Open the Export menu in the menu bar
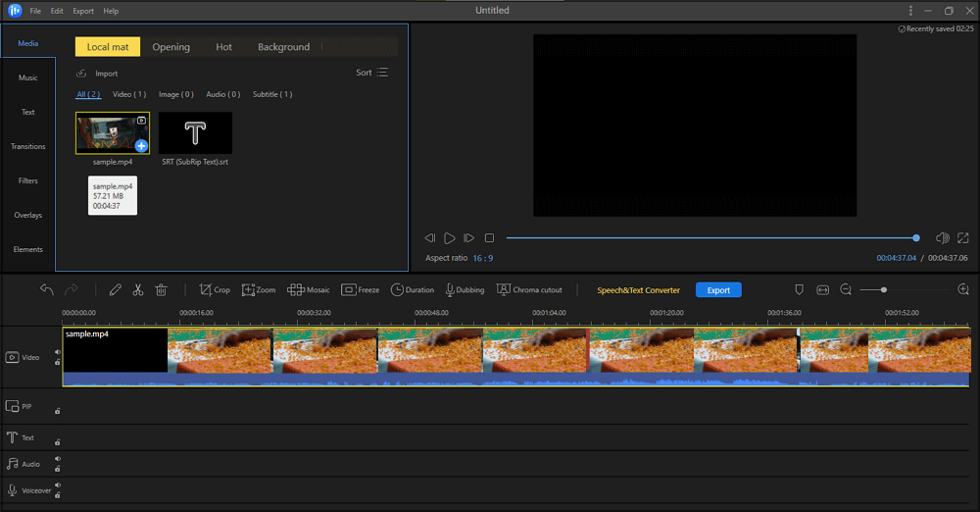Image resolution: width=980 pixels, height=512 pixels. (x=83, y=11)
